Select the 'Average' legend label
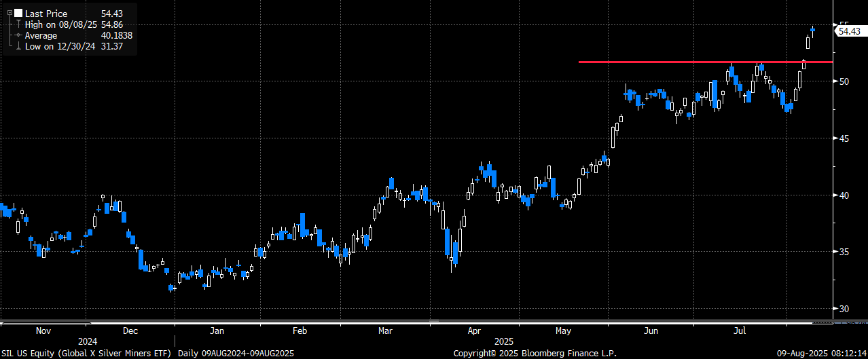This screenshot has height=359, width=868. tap(41, 35)
